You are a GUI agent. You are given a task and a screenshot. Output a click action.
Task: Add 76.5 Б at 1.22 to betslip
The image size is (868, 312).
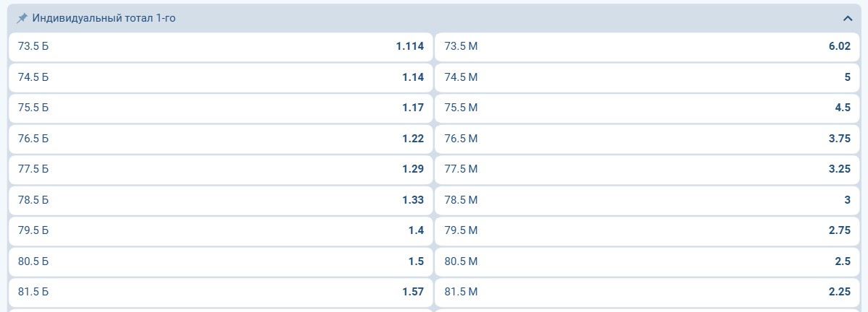[221, 139]
